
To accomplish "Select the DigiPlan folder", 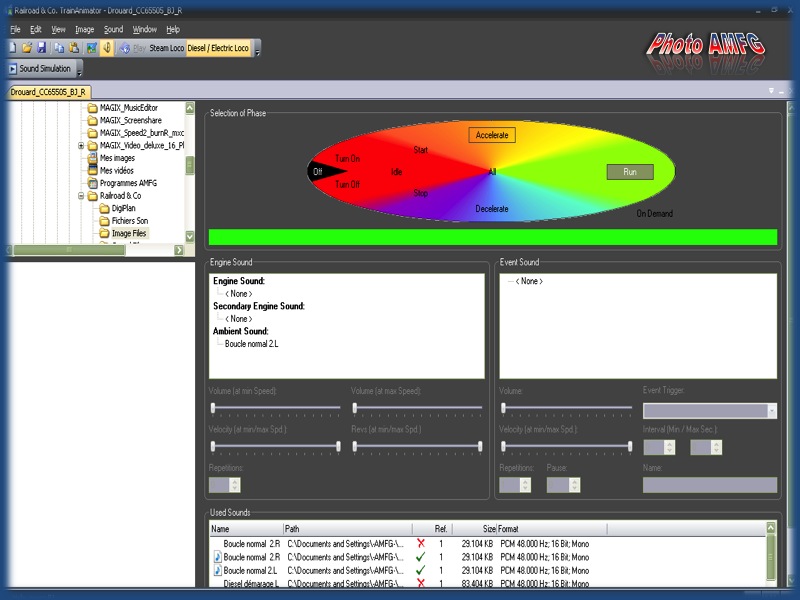I will 123,208.
